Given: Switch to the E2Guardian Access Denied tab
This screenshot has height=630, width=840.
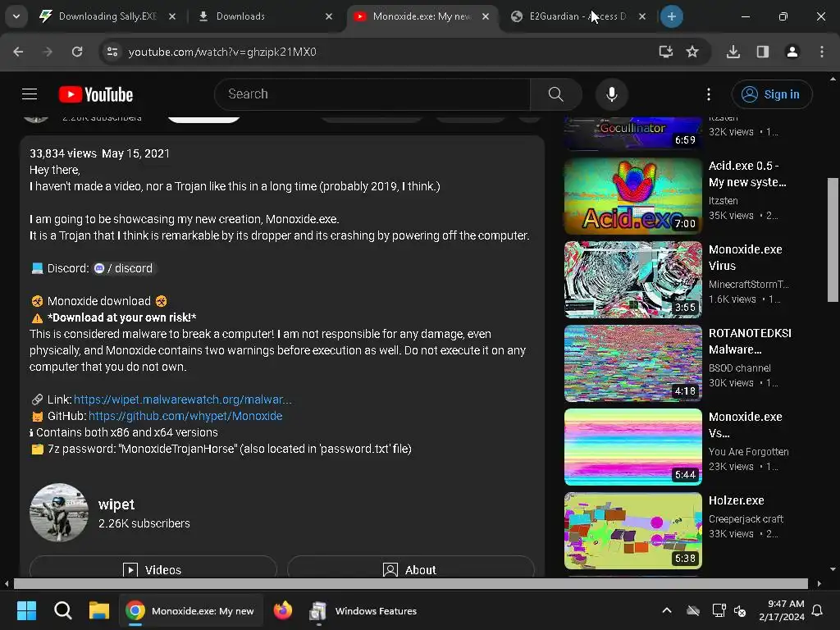Looking at the screenshot, I should [577, 16].
